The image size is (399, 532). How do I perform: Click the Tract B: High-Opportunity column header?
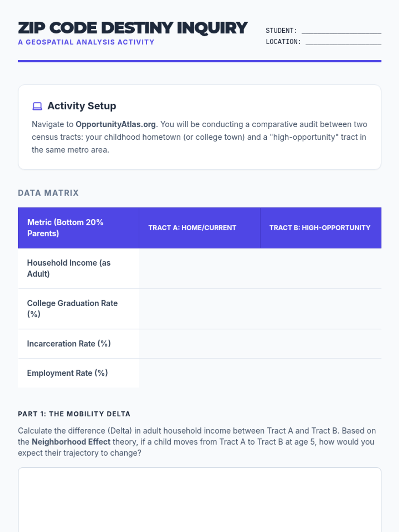(320, 228)
